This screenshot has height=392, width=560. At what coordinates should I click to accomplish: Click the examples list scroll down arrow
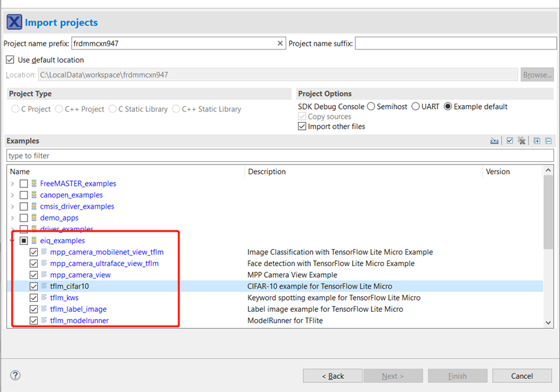(548, 323)
